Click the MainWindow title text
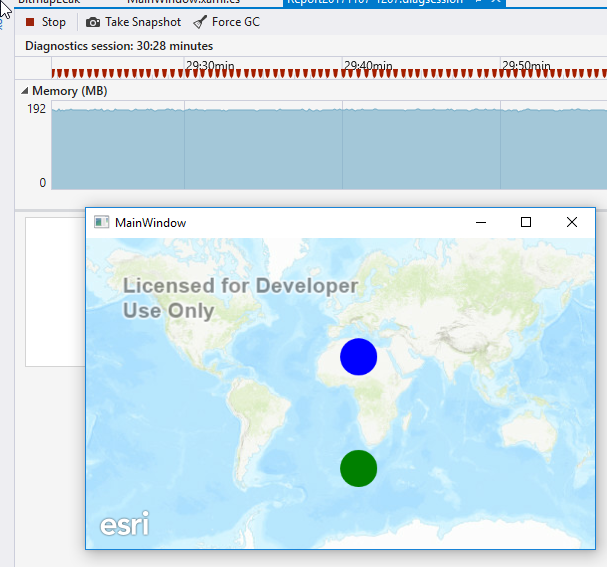This screenshot has width=607, height=567. [151, 223]
